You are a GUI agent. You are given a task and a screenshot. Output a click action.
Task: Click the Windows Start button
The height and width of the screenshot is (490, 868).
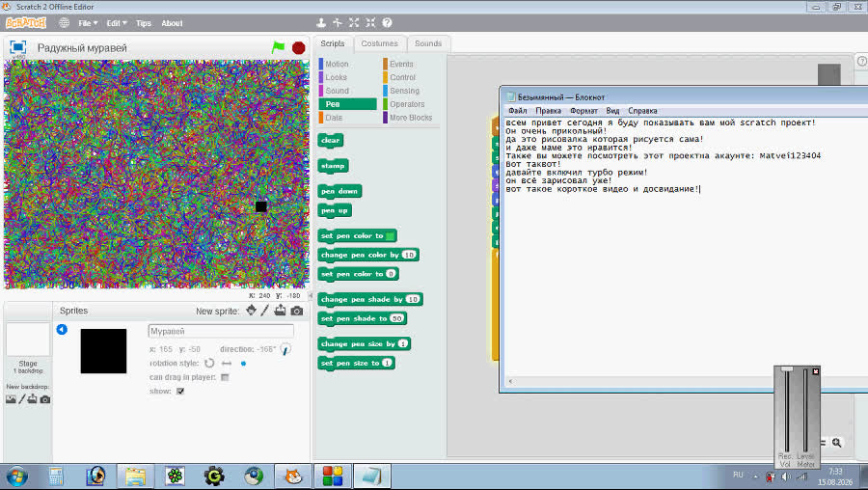(16, 476)
